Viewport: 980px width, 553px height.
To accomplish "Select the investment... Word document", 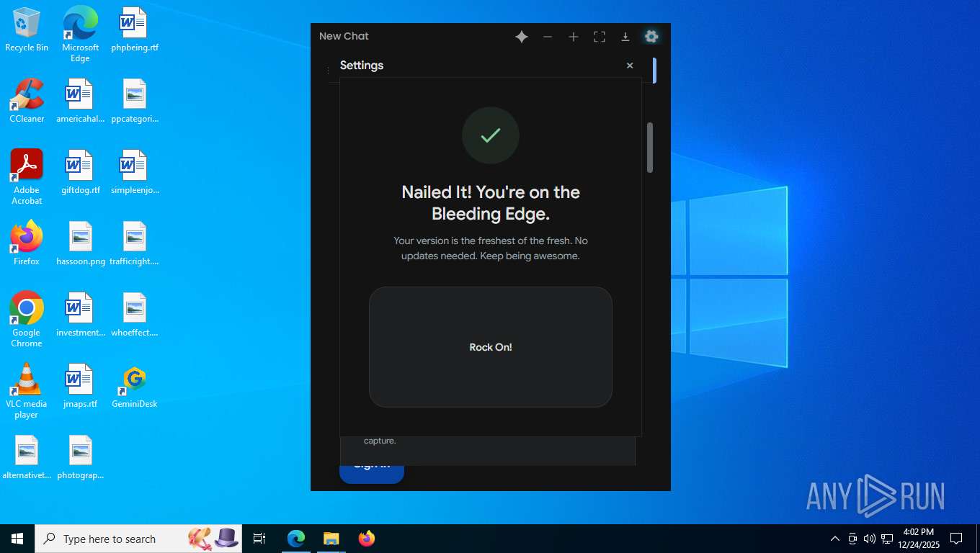I will [x=80, y=315].
